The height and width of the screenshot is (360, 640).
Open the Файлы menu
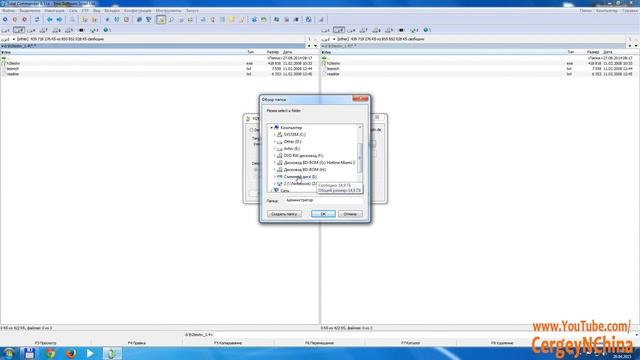[8, 11]
